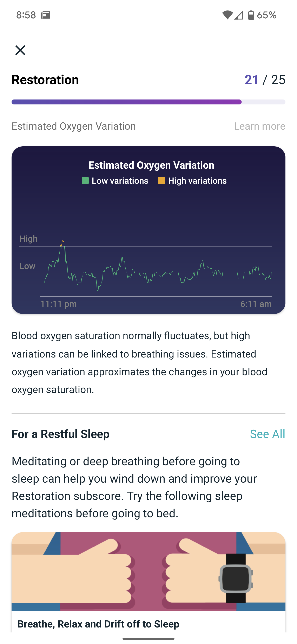The width and height of the screenshot is (297, 644).
Task: Tap the 21 / 25 Restoration score
Action: click(265, 80)
